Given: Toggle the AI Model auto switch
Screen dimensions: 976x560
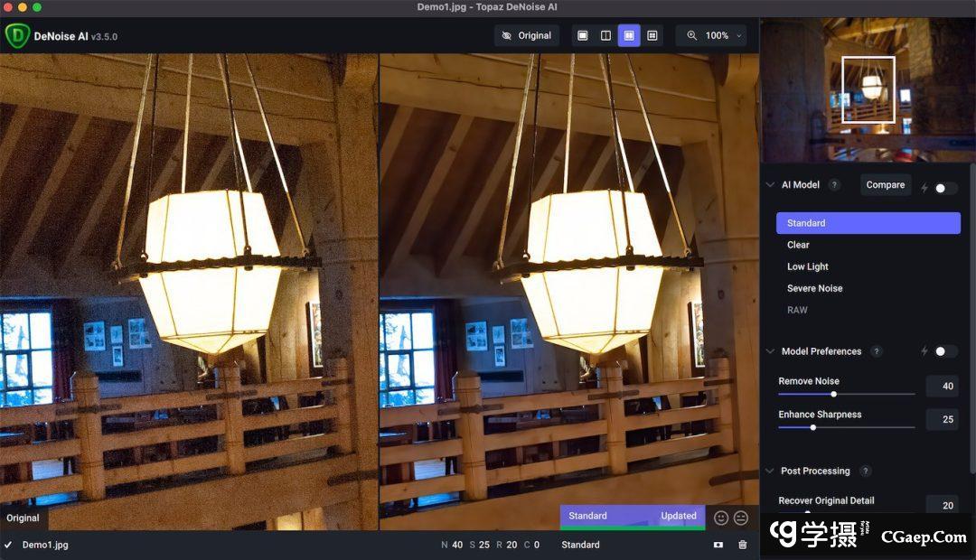Looking at the screenshot, I should click(945, 188).
